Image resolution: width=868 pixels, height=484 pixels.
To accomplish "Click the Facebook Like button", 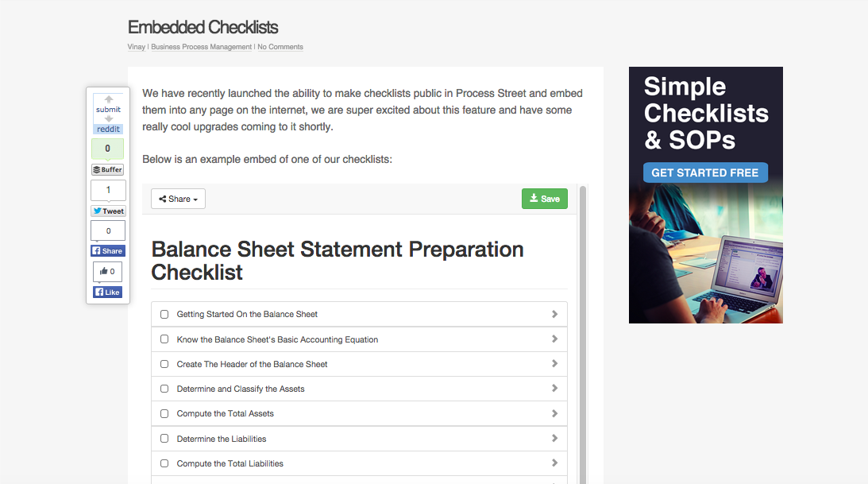I will click(x=108, y=292).
